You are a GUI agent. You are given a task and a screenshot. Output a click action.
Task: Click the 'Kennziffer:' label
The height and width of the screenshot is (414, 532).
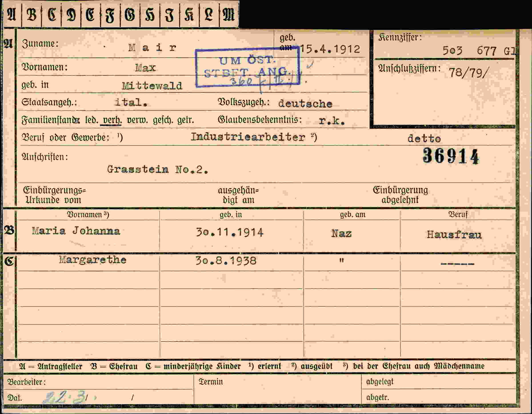(400, 38)
